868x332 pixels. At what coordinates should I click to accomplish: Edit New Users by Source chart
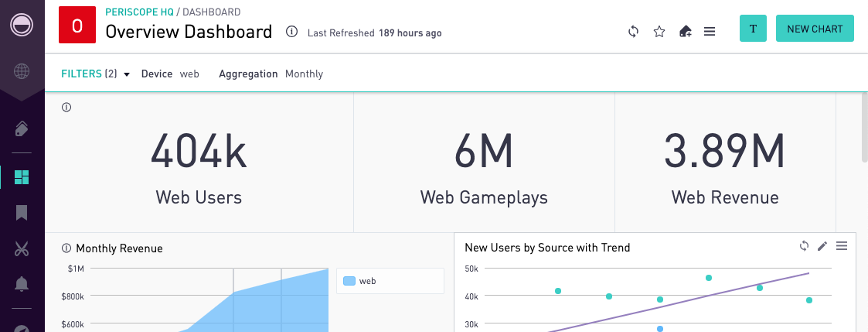click(822, 246)
